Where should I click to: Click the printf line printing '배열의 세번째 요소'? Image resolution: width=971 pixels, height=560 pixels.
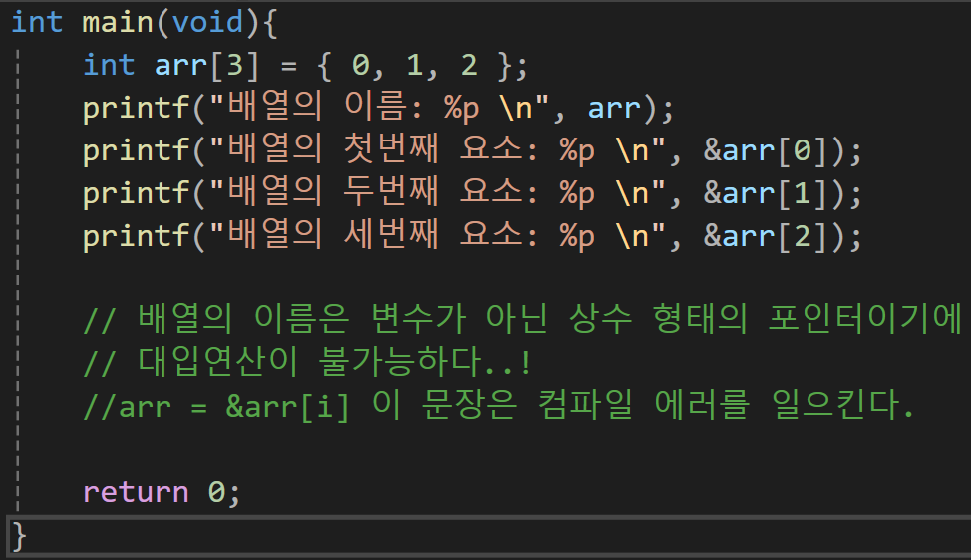[472, 235]
